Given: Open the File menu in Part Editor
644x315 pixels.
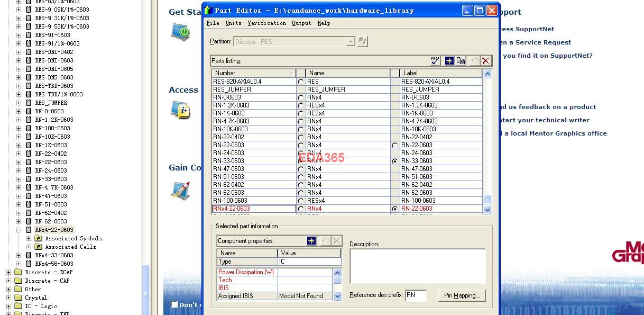Looking at the screenshot, I should coord(213,23).
